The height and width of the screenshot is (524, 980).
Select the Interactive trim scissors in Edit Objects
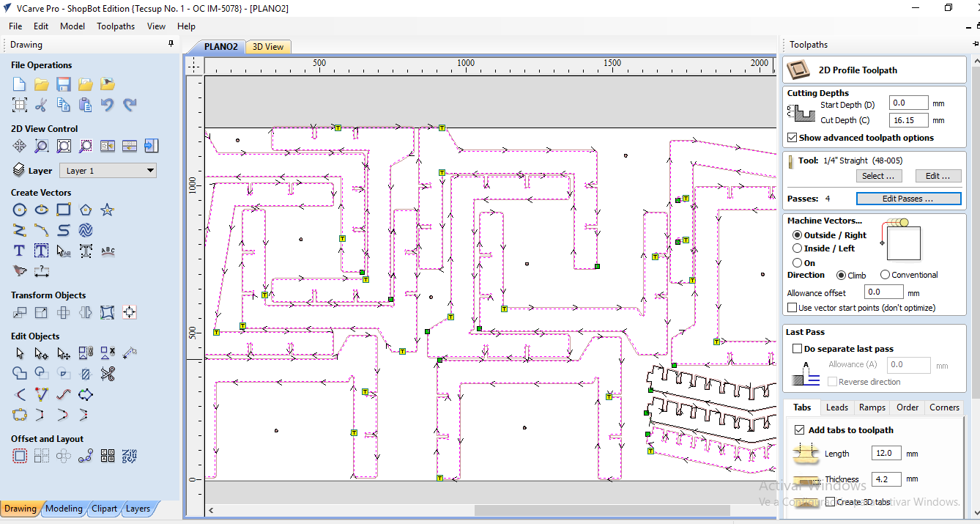pos(108,374)
